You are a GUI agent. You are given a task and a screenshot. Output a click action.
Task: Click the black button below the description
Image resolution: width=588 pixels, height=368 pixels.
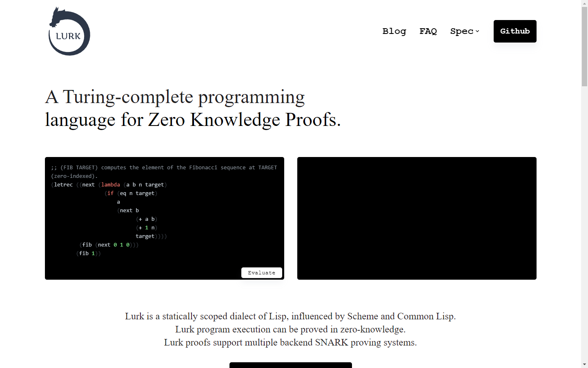click(290, 365)
